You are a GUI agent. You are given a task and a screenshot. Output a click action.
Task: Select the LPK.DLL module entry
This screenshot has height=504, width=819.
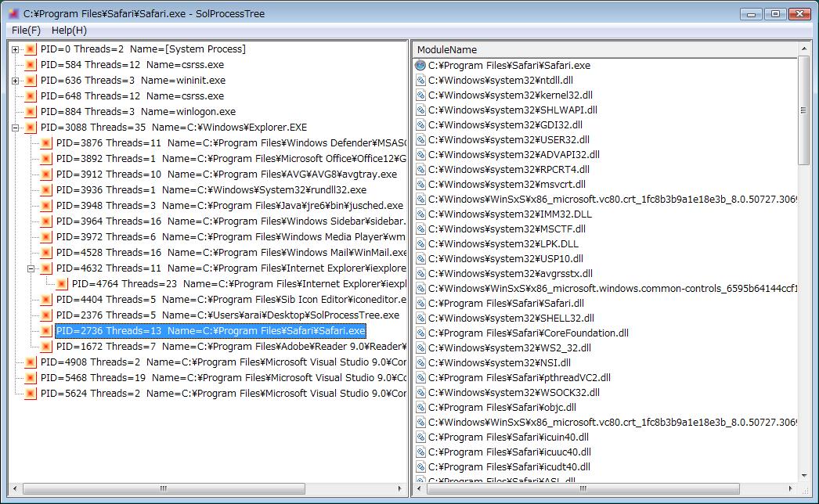coord(503,244)
